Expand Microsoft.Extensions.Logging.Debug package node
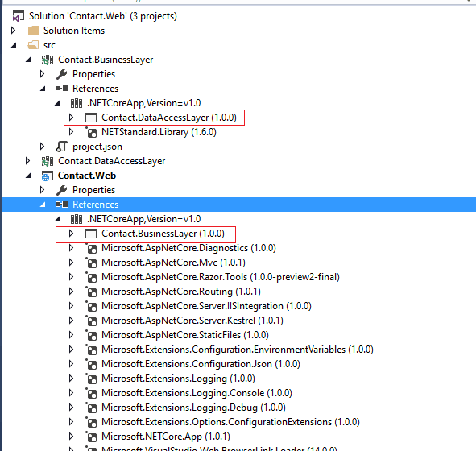476x451 pixels. (72, 407)
